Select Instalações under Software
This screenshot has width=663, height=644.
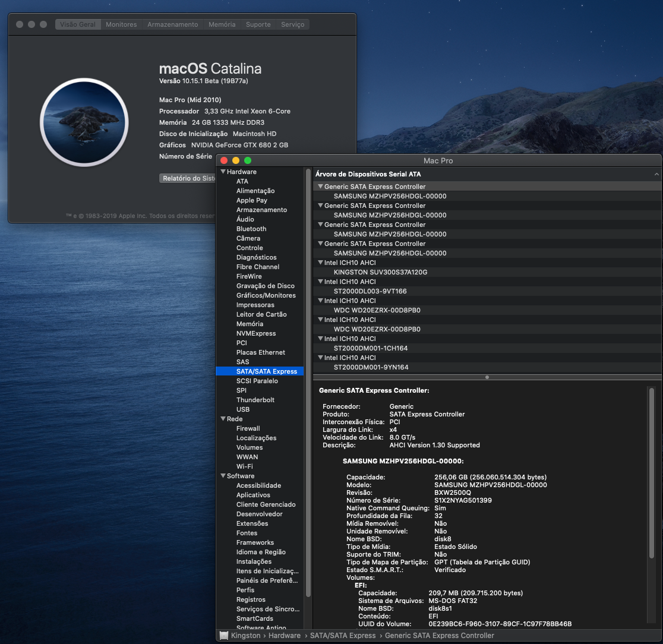254,561
